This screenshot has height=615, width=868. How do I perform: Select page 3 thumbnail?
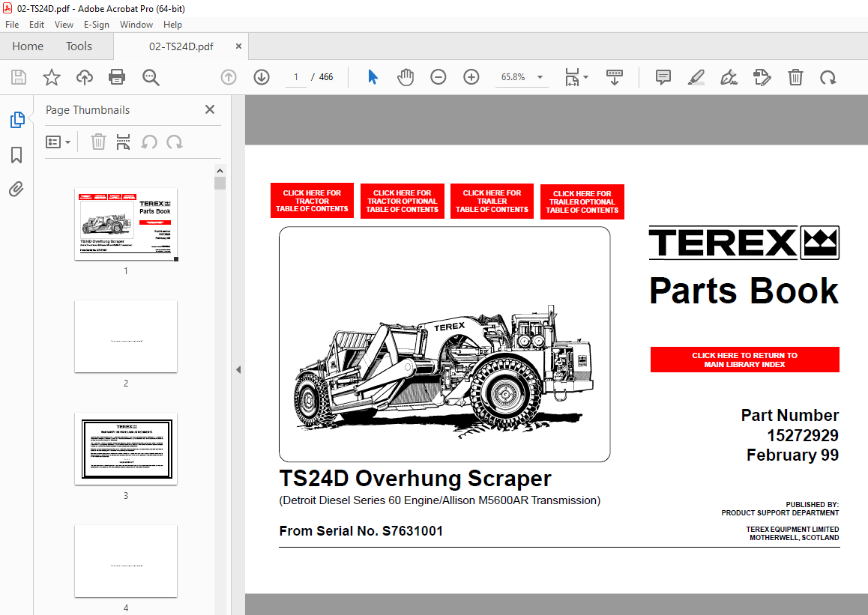click(x=126, y=449)
